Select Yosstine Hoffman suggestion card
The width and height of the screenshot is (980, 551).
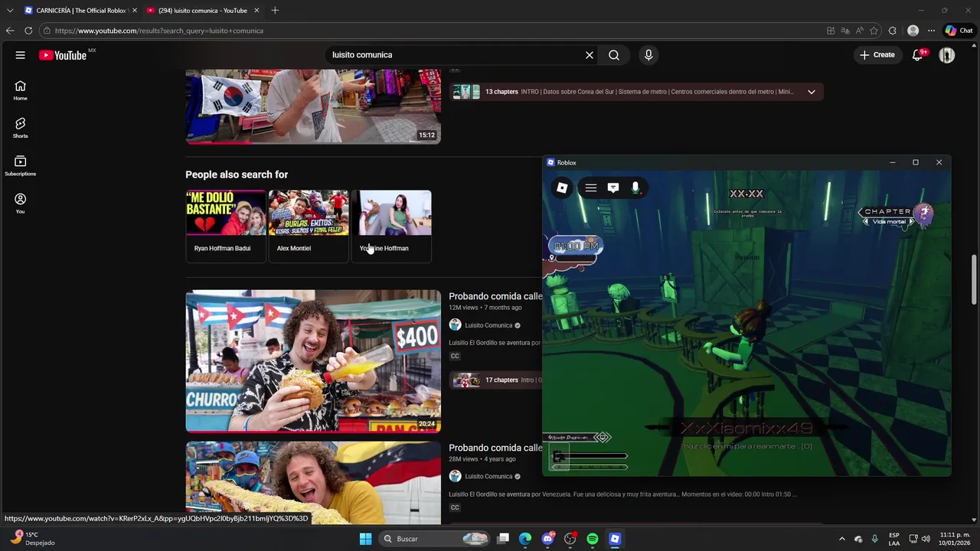tap(391, 226)
